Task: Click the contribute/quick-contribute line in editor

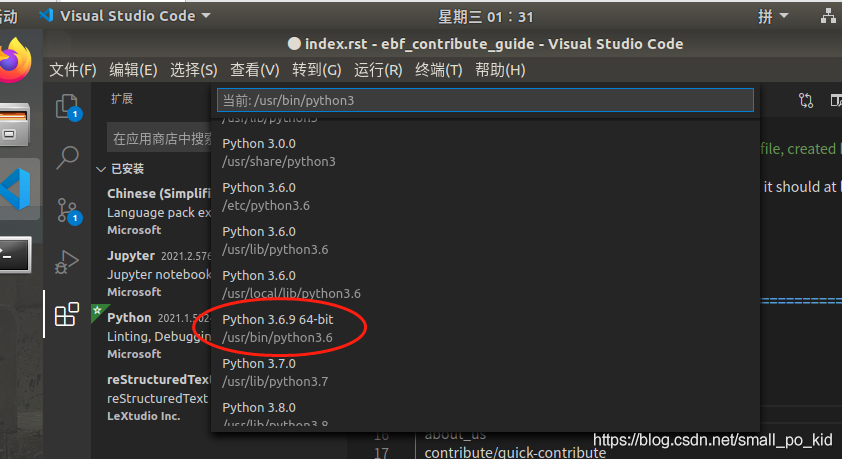Action: coord(515,453)
